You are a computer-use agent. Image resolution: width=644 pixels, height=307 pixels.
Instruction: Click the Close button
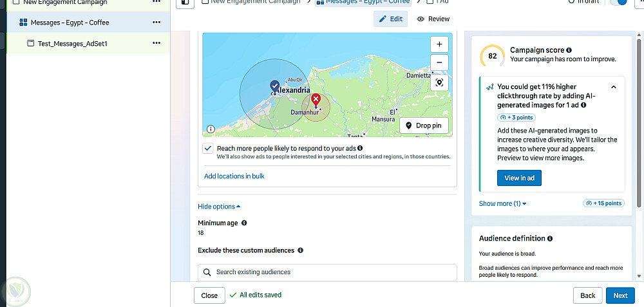209,295
